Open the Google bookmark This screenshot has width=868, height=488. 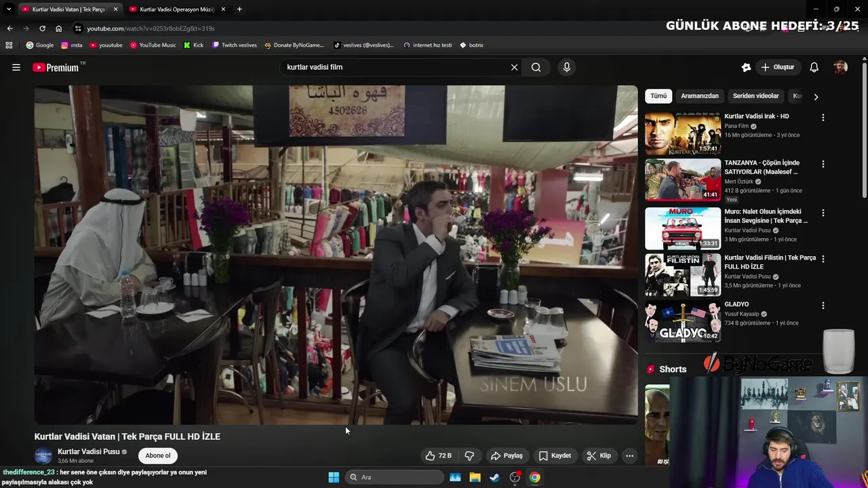tap(40, 45)
